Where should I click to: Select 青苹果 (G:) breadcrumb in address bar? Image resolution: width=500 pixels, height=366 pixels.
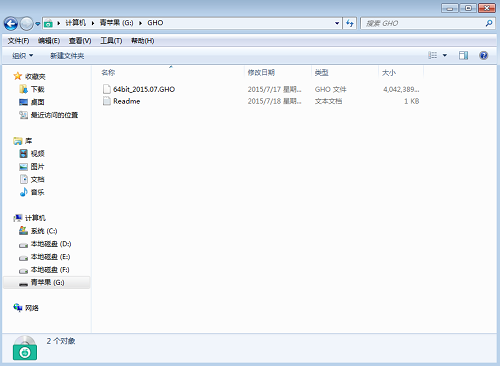coord(116,23)
